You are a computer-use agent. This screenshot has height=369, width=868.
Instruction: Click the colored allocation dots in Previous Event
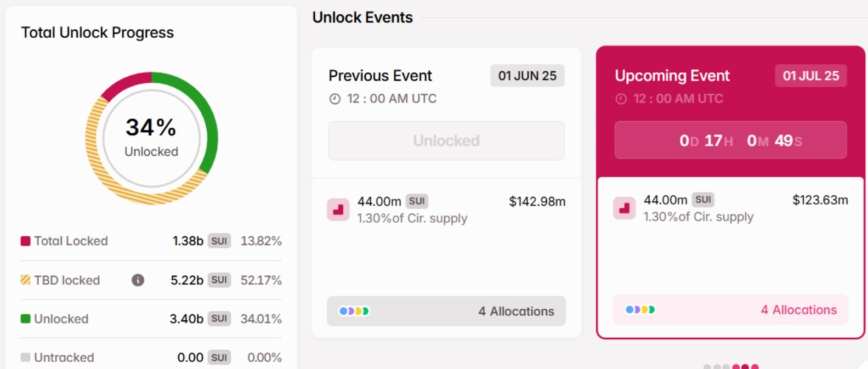click(354, 311)
